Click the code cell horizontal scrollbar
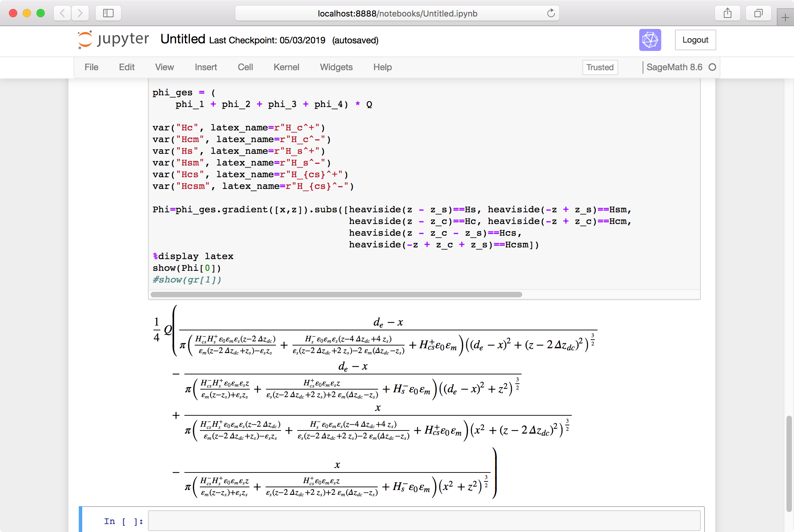This screenshot has height=532, width=794. click(336, 295)
